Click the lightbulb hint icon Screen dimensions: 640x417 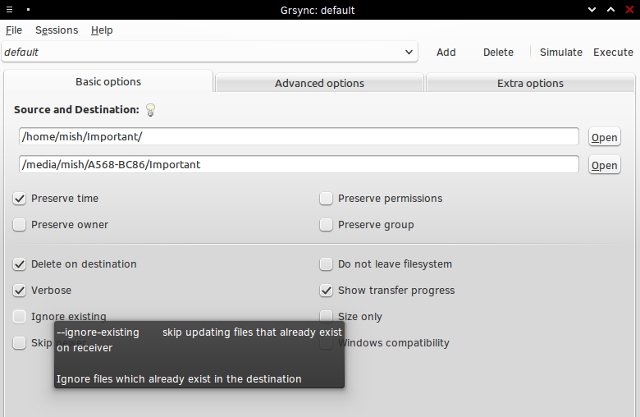tap(151, 110)
